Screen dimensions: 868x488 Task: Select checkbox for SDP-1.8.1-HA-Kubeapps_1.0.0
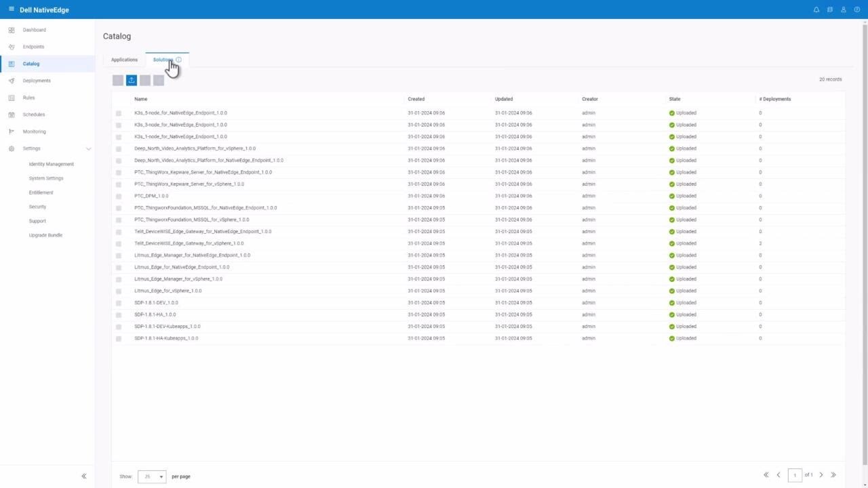(x=119, y=339)
